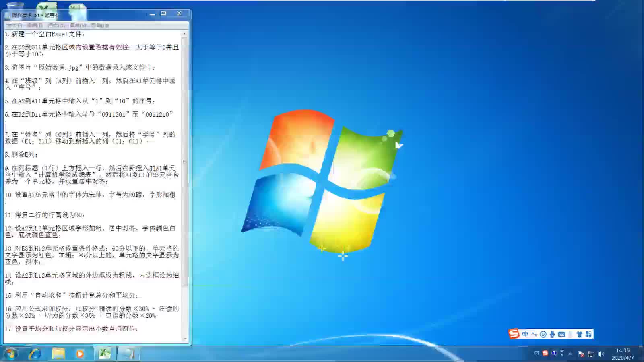Expand hidden system tray icons

570,354
